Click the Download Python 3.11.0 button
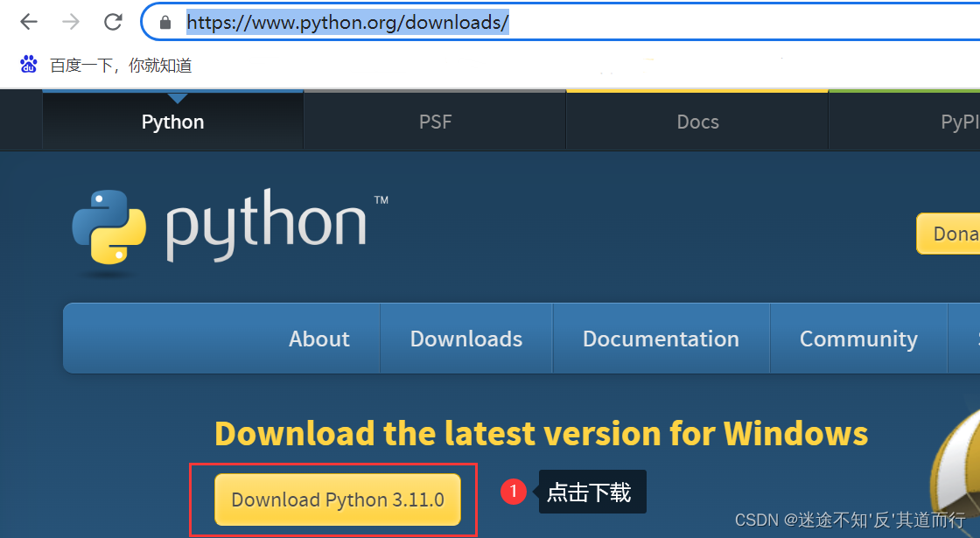This screenshot has height=538, width=980. click(338, 500)
